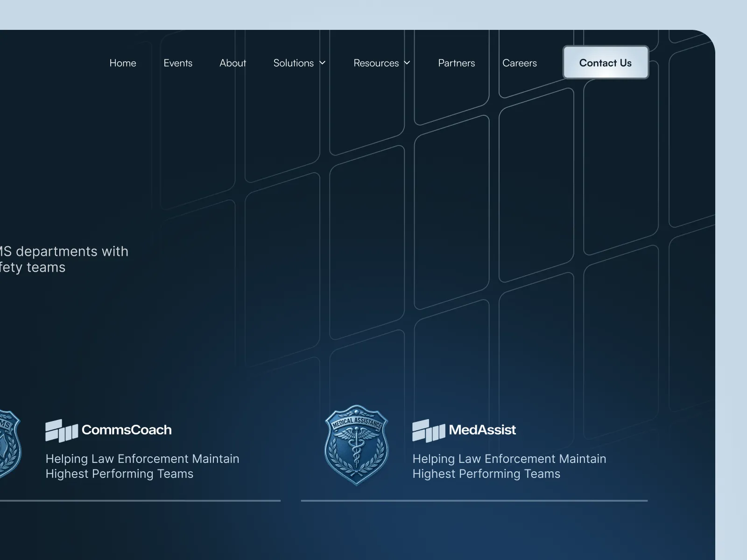Open CommsCoach partner page via its wordmark
Viewport: 747px width, 560px height.
coord(126,430)
